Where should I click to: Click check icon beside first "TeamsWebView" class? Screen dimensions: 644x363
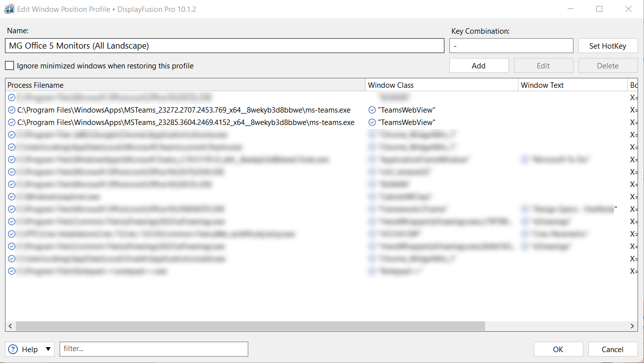pyautogui.click(x=372, y=110)
